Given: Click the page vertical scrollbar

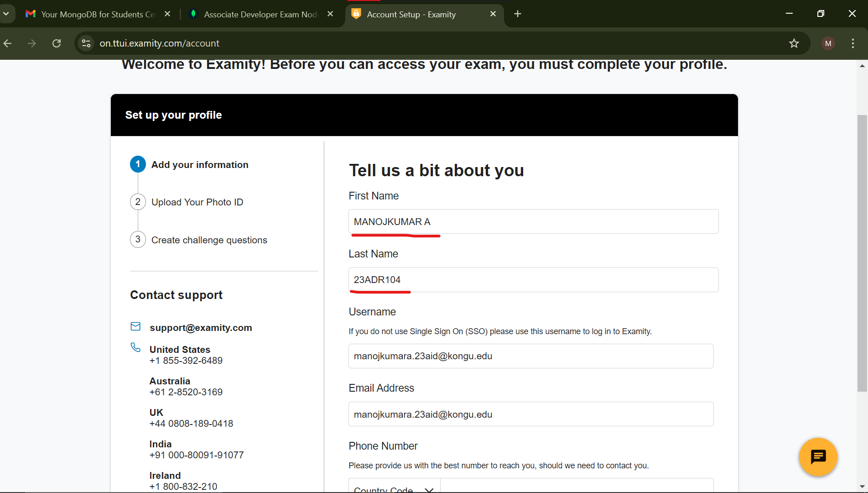Looking at the screenshot, I should [862, 253].
